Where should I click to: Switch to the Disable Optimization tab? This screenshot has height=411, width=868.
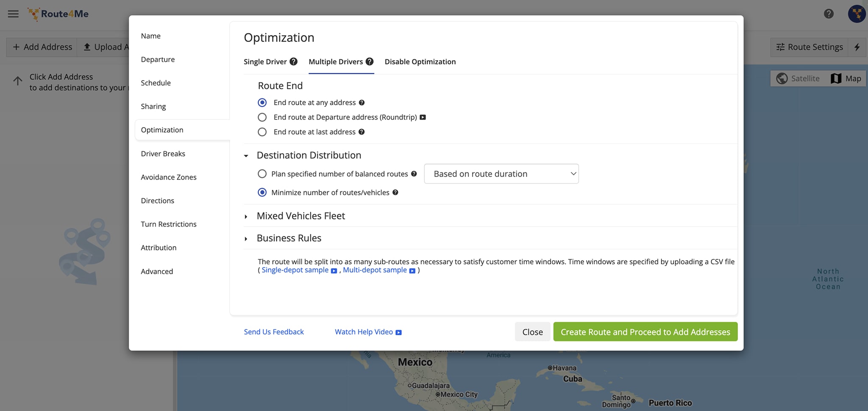point(420,61)
